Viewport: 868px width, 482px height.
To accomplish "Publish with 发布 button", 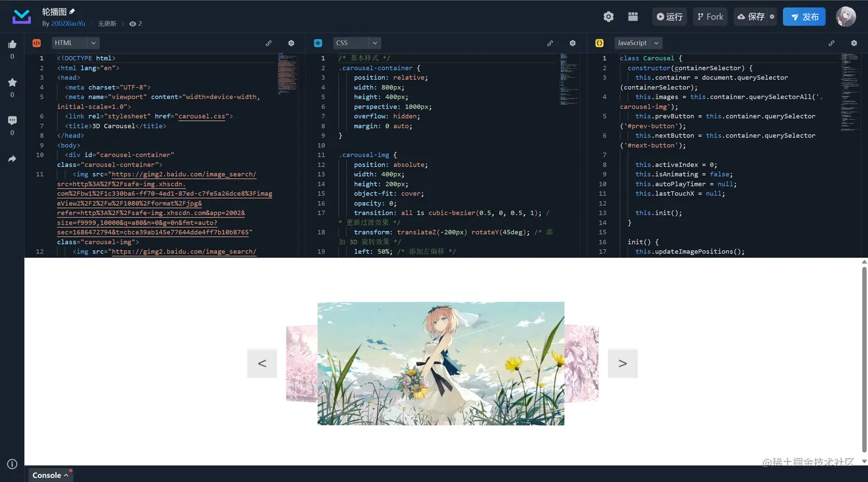I will [x=804, y=17].
